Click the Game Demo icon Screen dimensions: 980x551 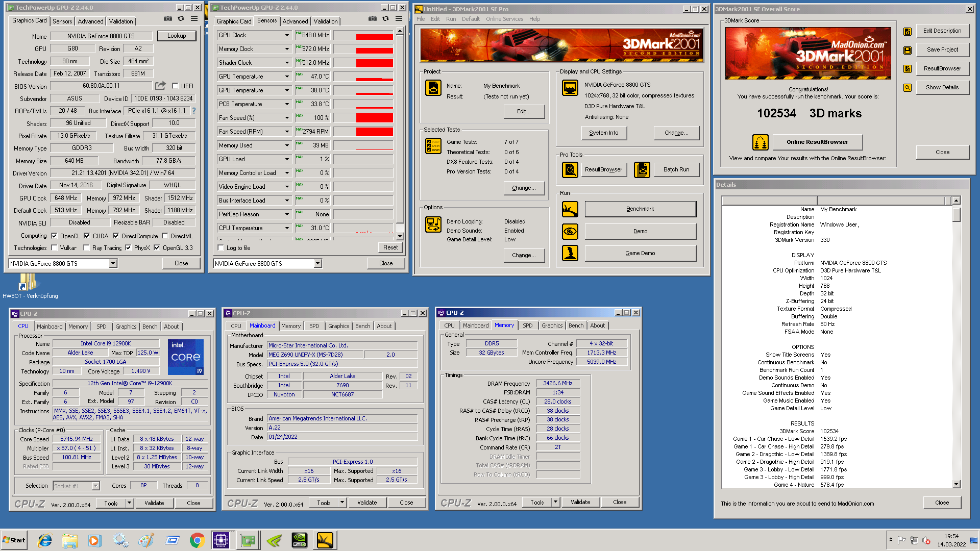pos(570,253)
